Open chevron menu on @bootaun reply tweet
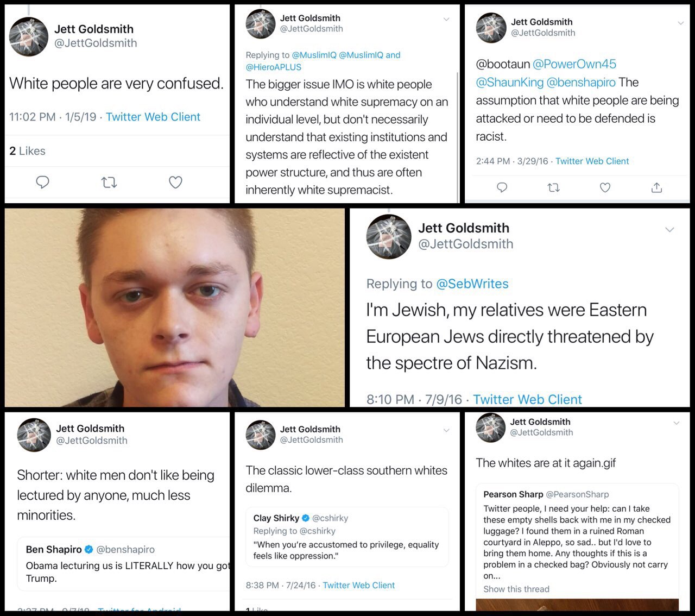The image size is (695, 616). [x=680, y=23]
